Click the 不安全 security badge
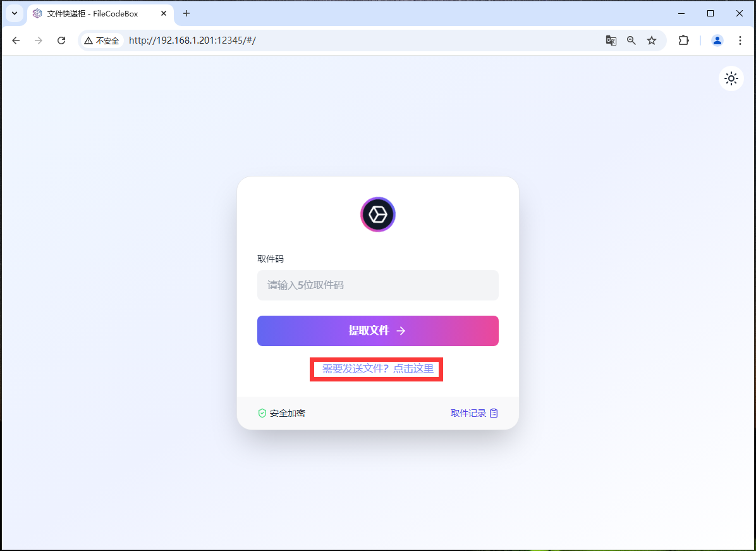The image size is (756, 551). 101,40
